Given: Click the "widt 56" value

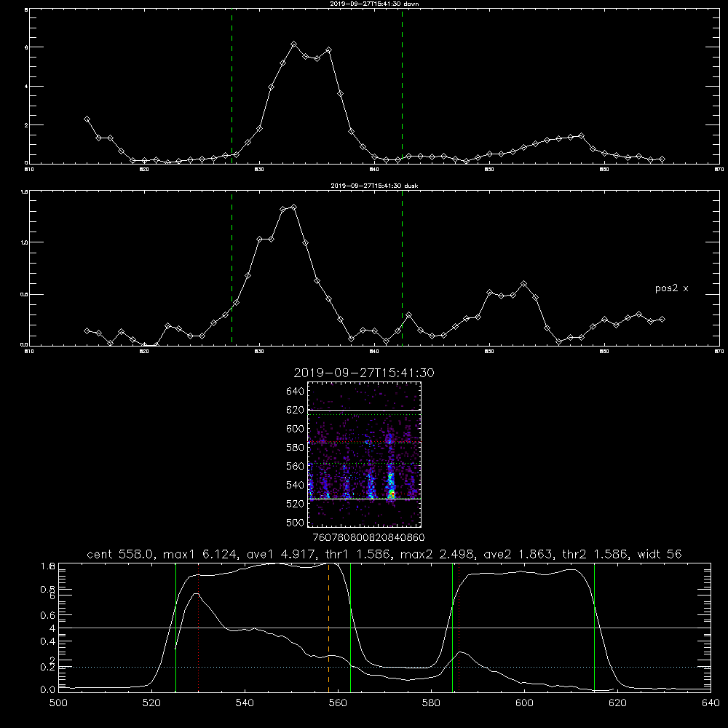Looking at the screenshot, I should 660,554.
